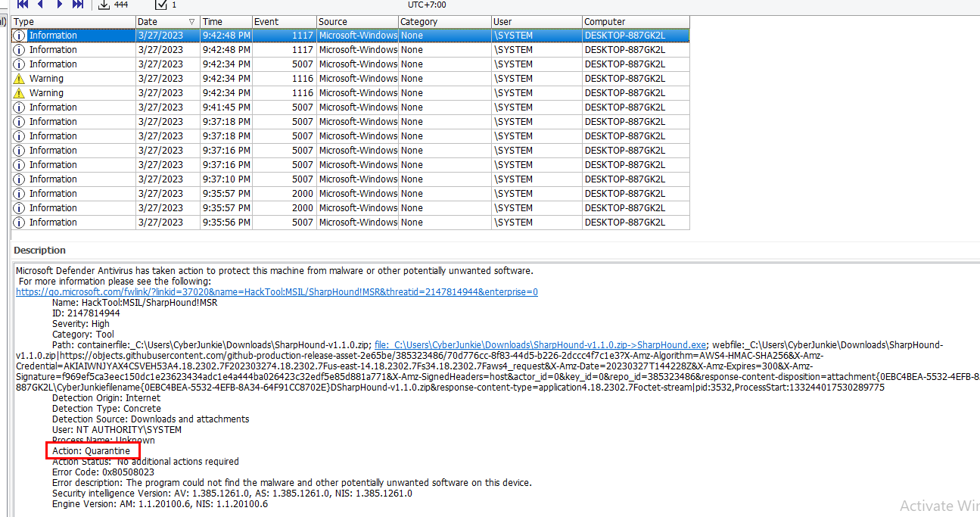Image resolution: width=980 pixels, height=517 pixels.
Task: Go to the previous event arrow
Action: 40,5
